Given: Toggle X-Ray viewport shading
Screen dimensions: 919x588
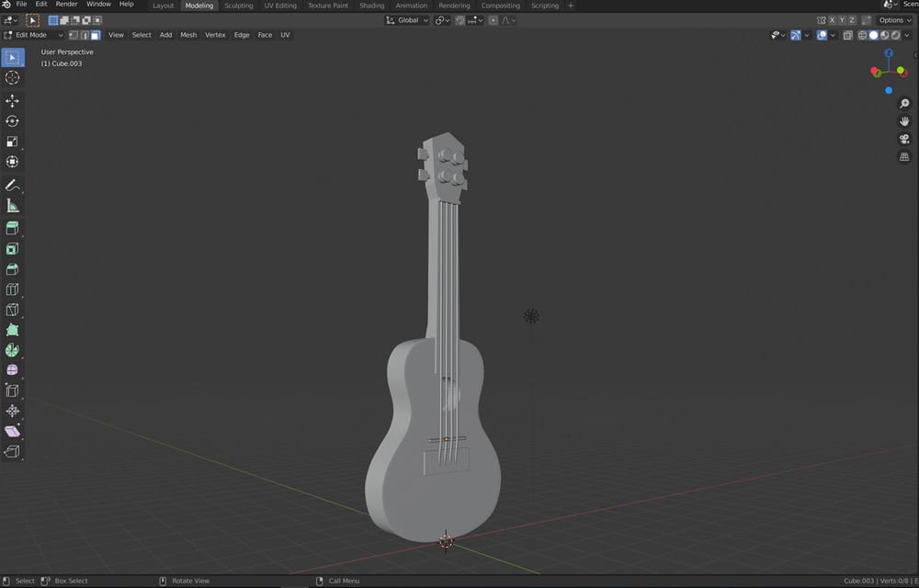Looking at the screenshot, I should (x=847, y=35).
